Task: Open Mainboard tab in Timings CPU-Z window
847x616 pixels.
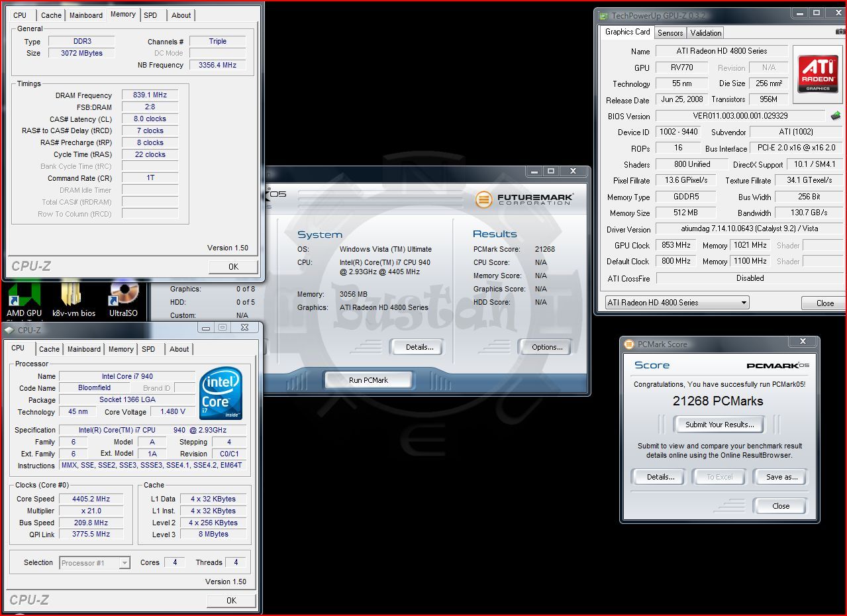Action: (86, 15)
